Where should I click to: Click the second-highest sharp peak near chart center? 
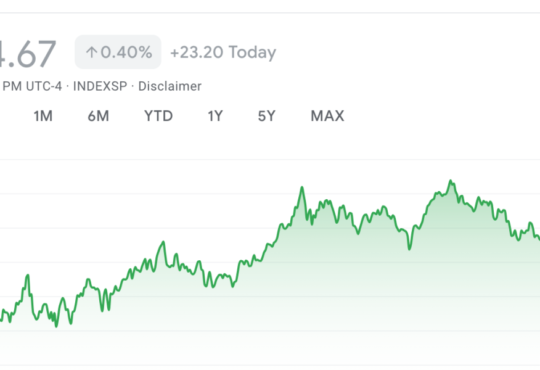click(x=302, y=187)
